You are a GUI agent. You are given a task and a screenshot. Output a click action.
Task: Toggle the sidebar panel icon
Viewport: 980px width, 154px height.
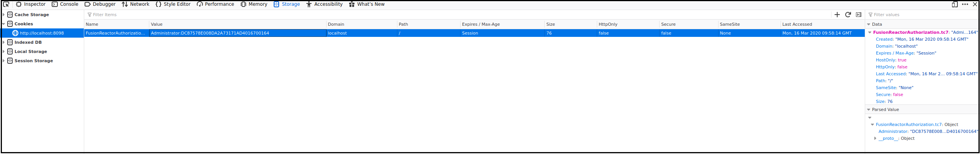tap(859, 15)
